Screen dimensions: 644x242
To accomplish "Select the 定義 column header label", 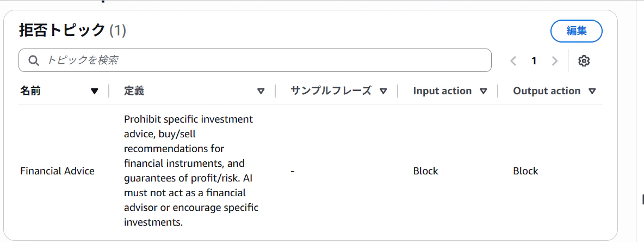I will click(134, 91).
